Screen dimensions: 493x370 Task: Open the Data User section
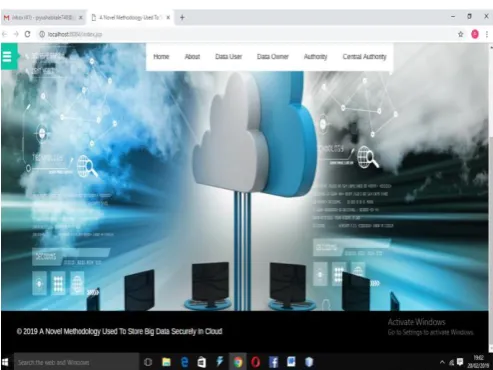228,57
